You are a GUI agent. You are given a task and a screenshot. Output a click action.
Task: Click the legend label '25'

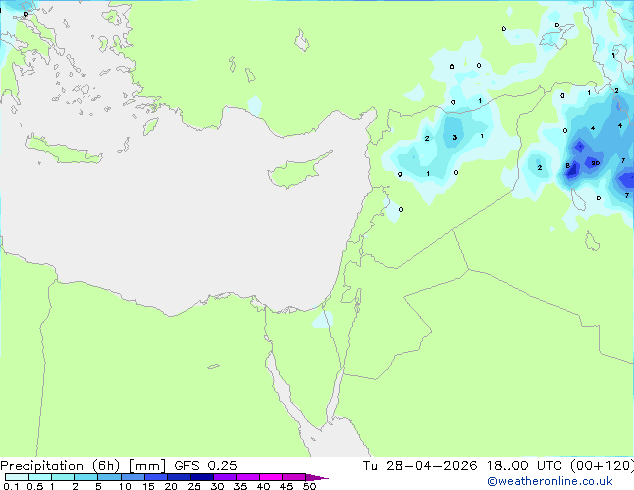(x=194, y=486)
